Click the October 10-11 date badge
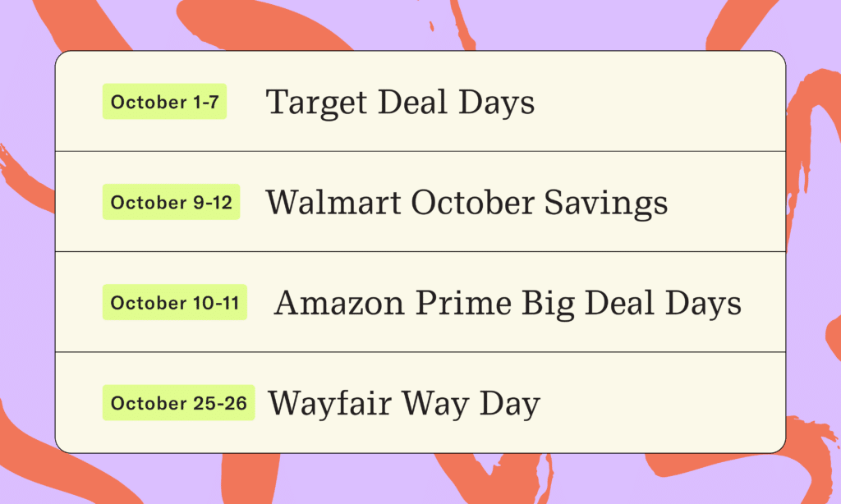This screenshot has height=504, width=841. pos(175,302)
